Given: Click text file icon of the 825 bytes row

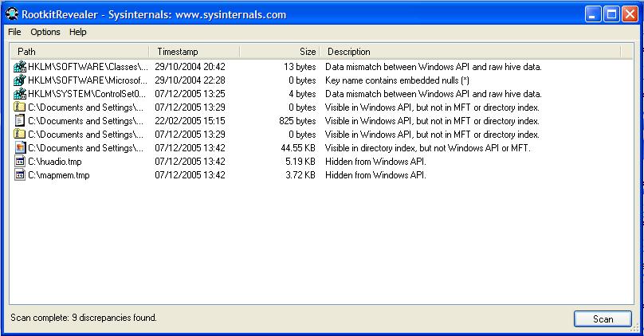Looking at the screenshot, I should pyautogui.click(x=20, y=120).
